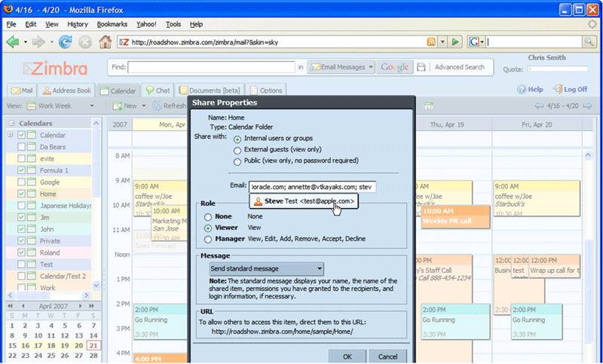Click the Refresh calendar icon
Screen dimensions: 603x364
[x=157, y=106]
